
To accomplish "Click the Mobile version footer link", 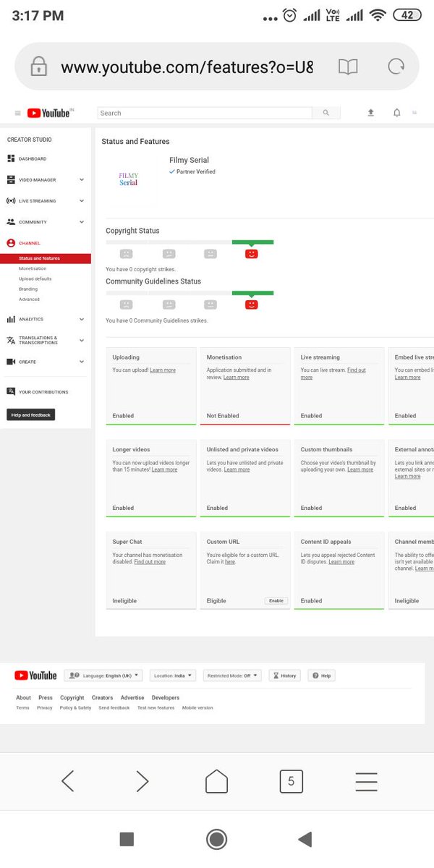I will 197,708.
